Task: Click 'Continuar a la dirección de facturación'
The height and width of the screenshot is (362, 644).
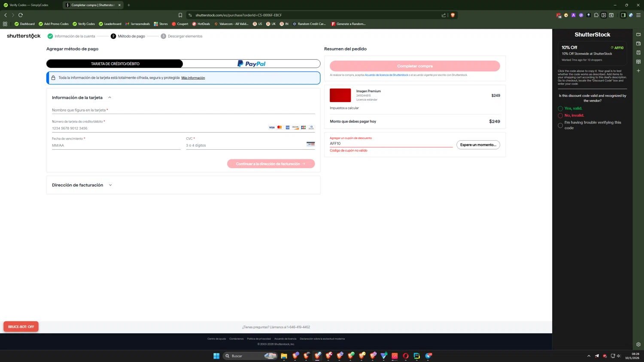Action: [x=271, y=164]
